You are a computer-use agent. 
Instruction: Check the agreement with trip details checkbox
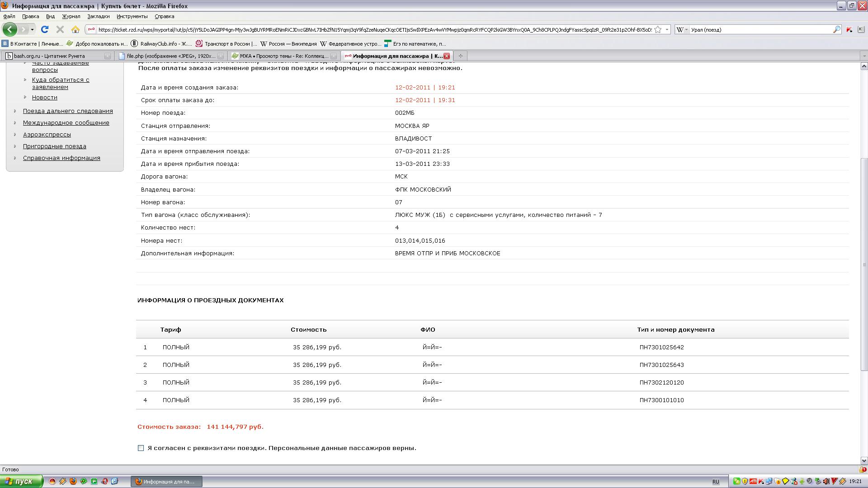pyautogui.click(x=141, y=448)
